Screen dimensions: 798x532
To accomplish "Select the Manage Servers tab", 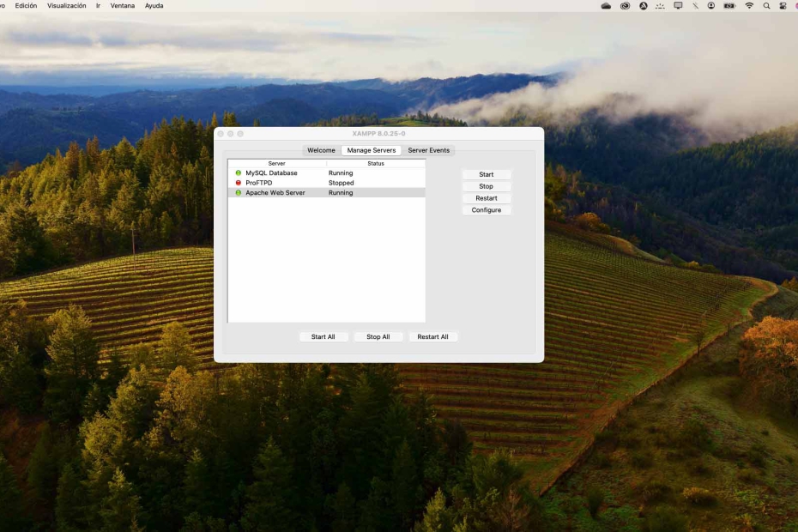I will tap(371, 150).
